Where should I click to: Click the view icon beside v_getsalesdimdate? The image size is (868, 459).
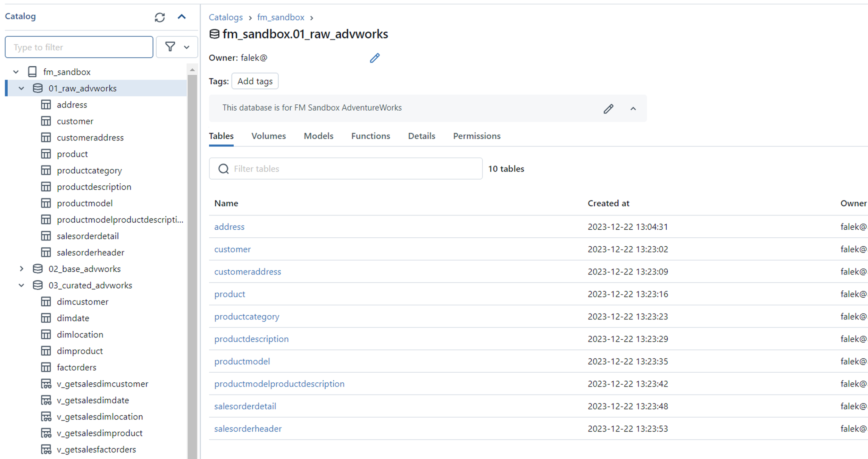[x=47, y=400]
